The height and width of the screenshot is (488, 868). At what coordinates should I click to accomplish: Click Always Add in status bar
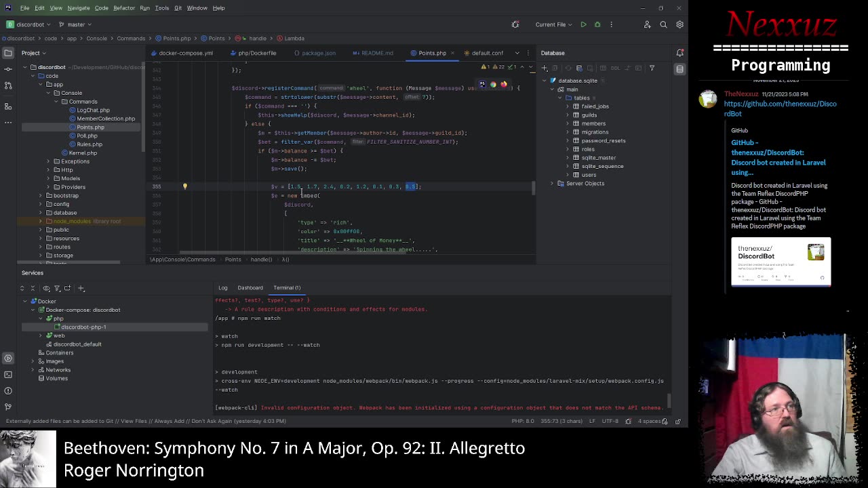(167, 421)
